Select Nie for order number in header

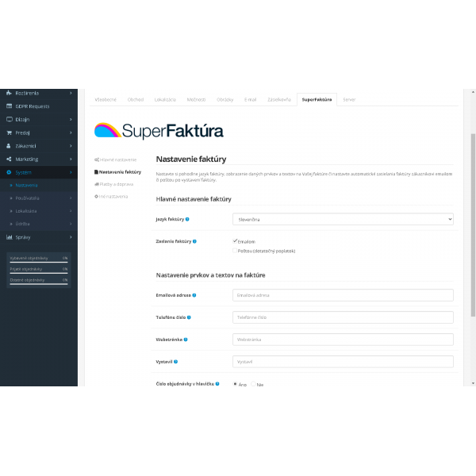(x=253, y=384)
